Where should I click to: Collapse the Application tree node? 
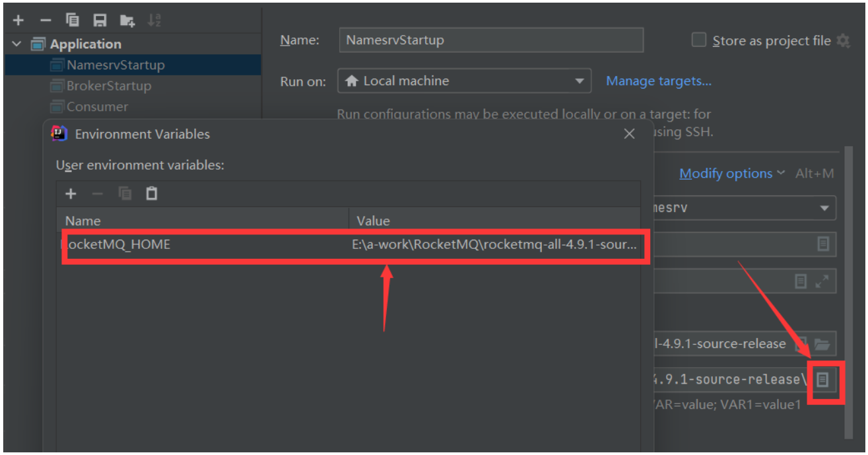click(x=17, y=44)
